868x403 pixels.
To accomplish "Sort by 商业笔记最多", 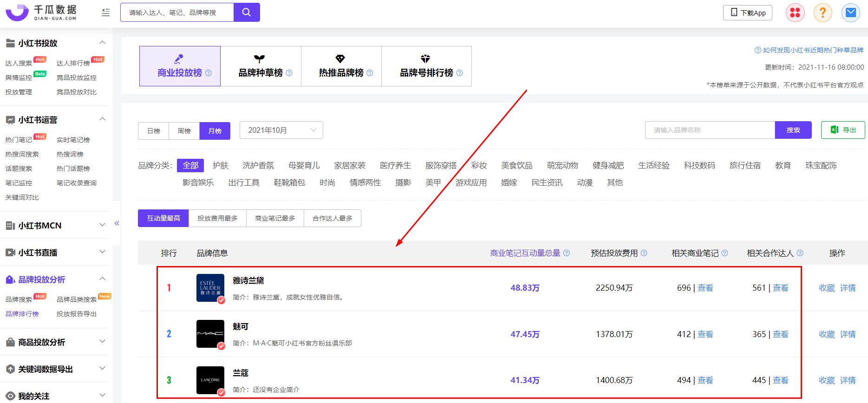I will click(x=275, y=218).
